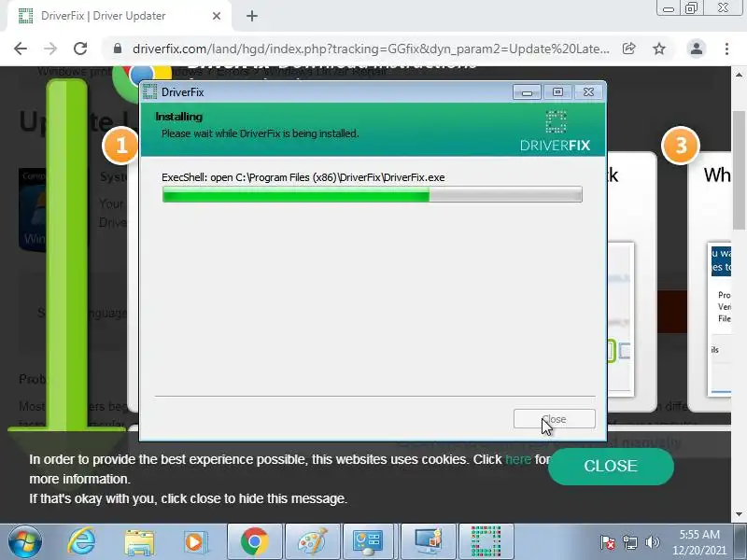Open a new tab with the plus button
Image resolution: width=747 pixels, height=560 pixels.
pyautogui.click(x=252, y=16)
